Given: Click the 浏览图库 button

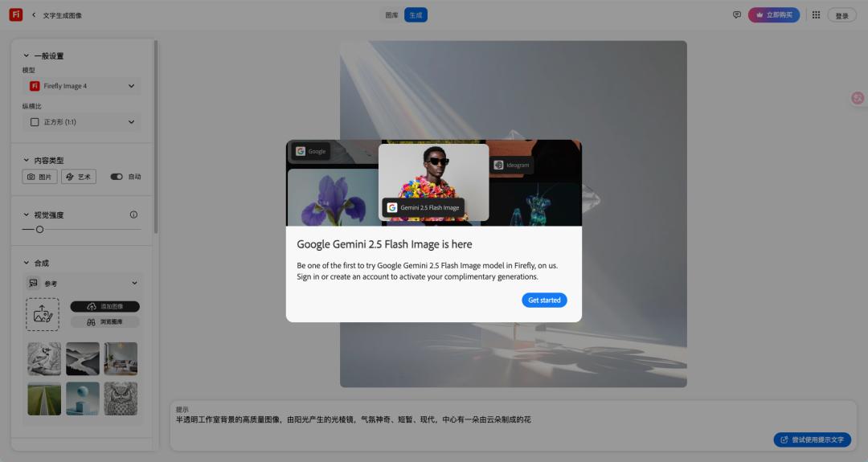Looking at the screenshot, I should pos(105,321).
